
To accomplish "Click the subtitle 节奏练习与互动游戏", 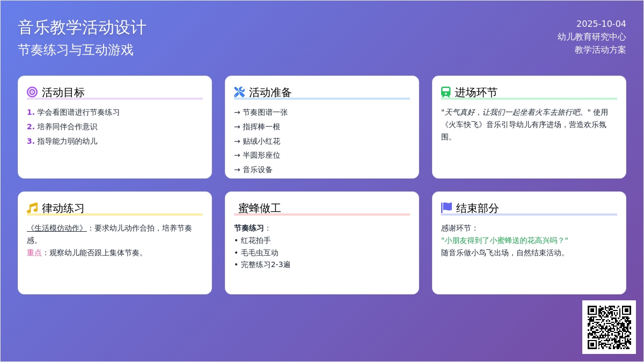I will tap(76, 50).
